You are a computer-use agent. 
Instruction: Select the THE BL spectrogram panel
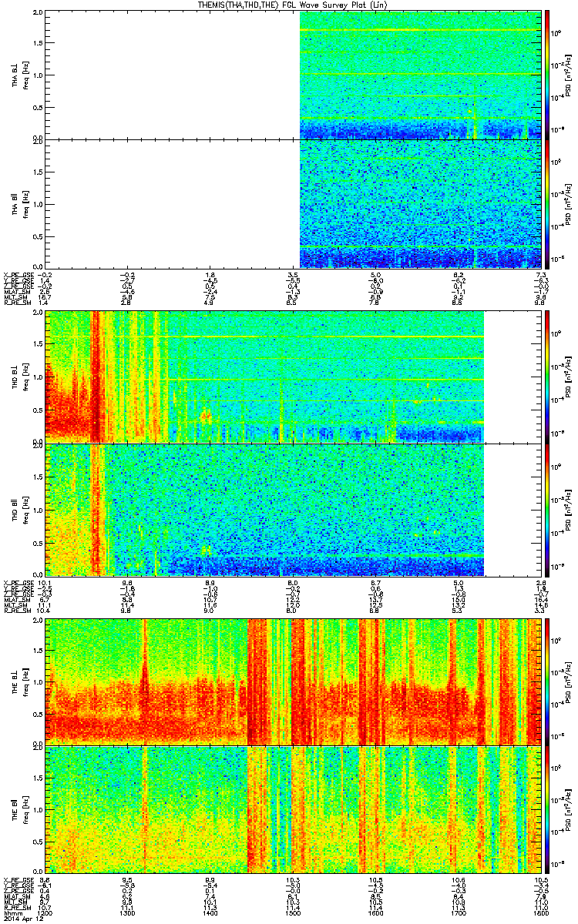[294, 682]
